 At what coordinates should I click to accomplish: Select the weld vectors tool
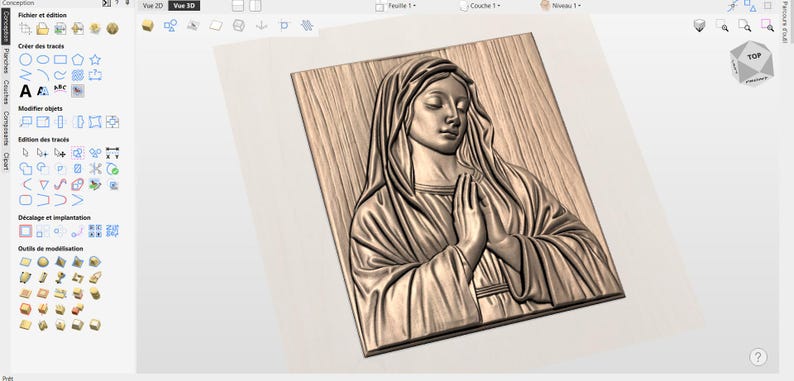tap(25, 169)
